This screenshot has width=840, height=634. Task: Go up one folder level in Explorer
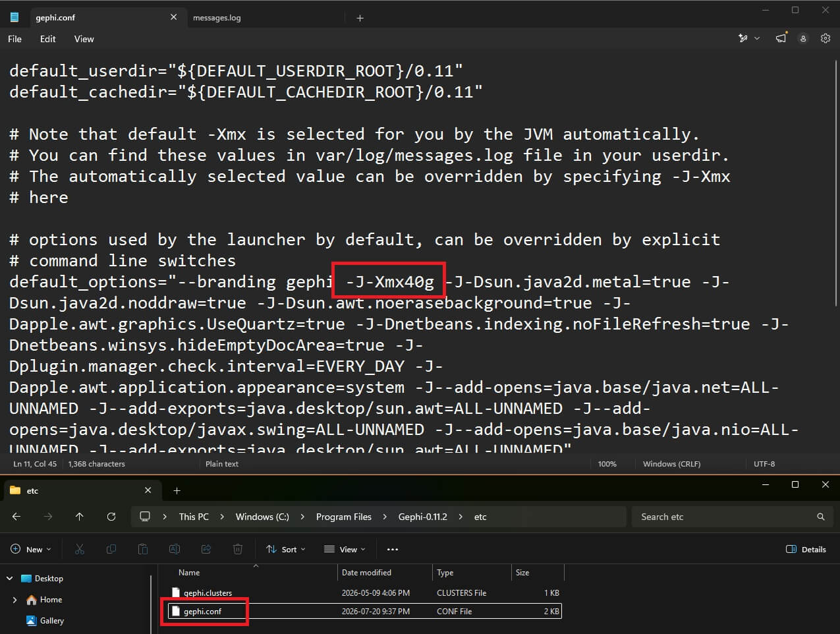(x=80, y=517)
